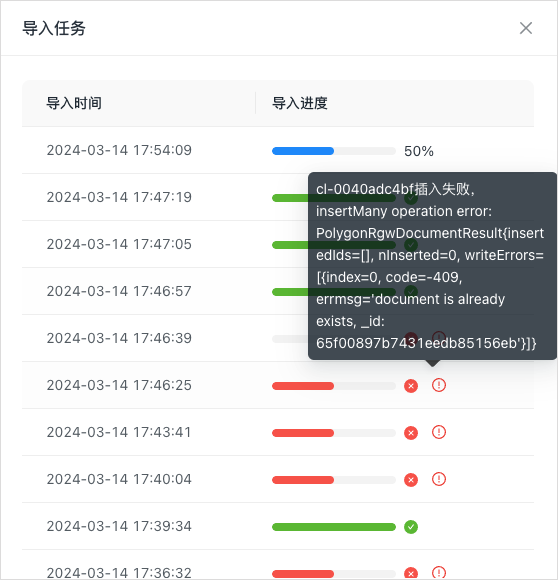Close the 导入任务 dialog
Viewport: 558px width, 580px height.
point(525,28)
